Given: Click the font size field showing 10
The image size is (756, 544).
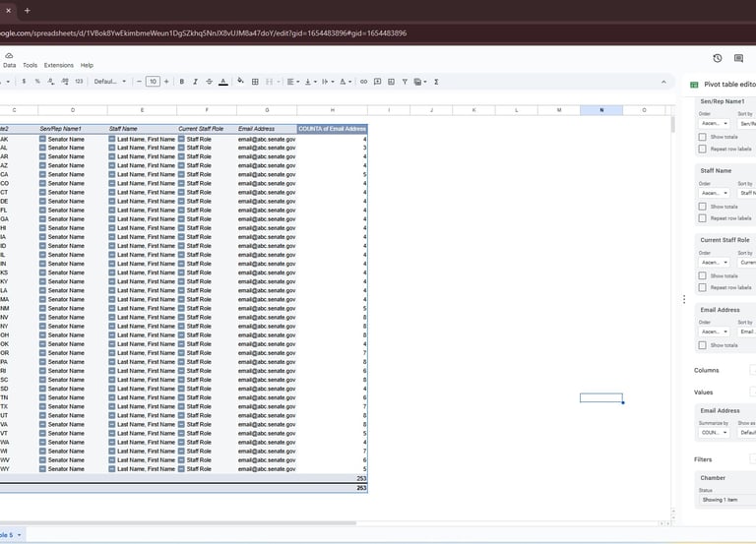Looking at the screenshot, I should 153,82.
